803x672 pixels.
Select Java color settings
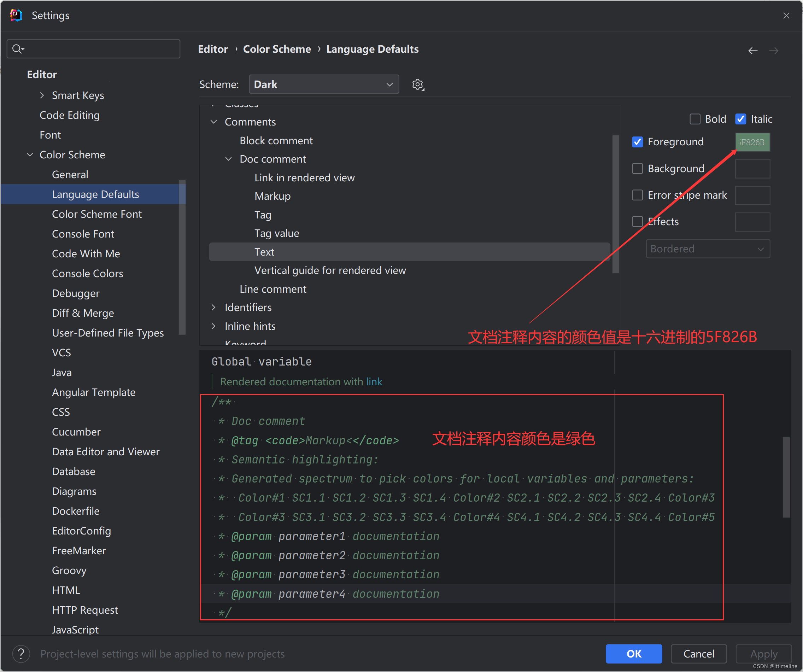(x=61, y=373)
